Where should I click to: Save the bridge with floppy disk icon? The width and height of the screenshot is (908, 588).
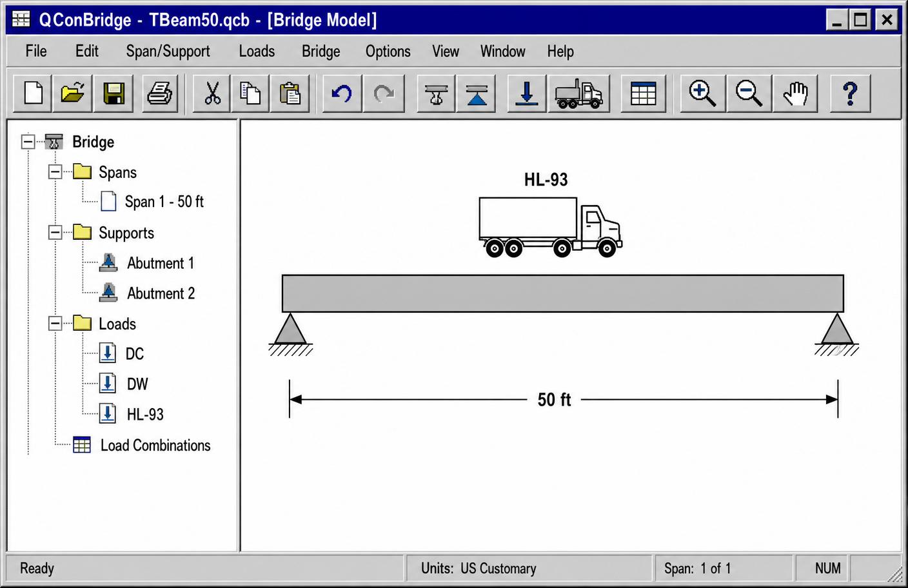(x=113, y=94)
